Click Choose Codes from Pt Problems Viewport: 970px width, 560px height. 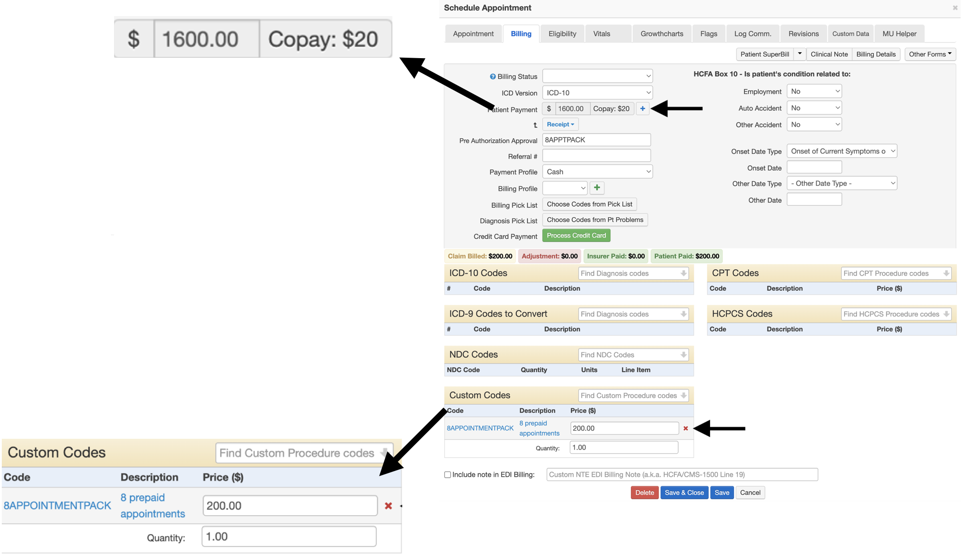(595, 220)
